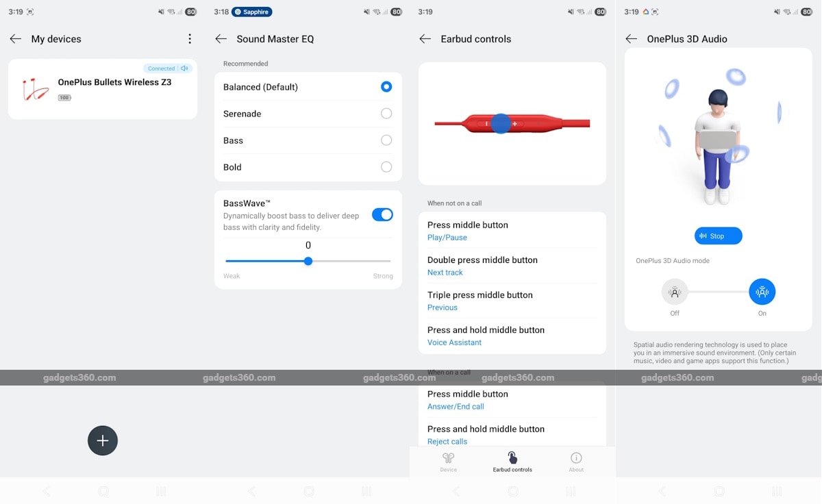The width and height of the screenshot is (822, 504).
Task: Tap the add device plus button
Action: coord(103,440)
